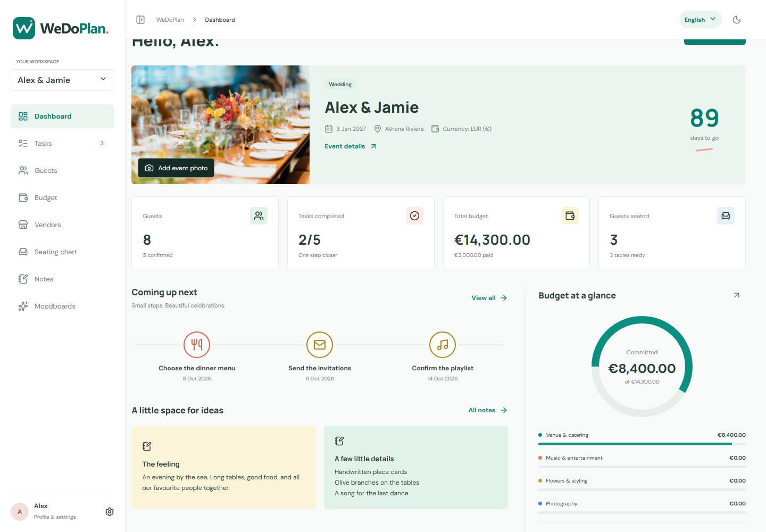Click the Wedding tag badge
Viewport: 766px width, 532px height.
[x=340, y=85]
